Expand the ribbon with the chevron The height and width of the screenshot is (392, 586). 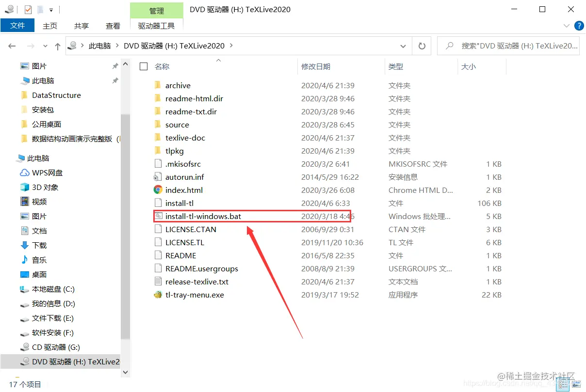[567, 26]
